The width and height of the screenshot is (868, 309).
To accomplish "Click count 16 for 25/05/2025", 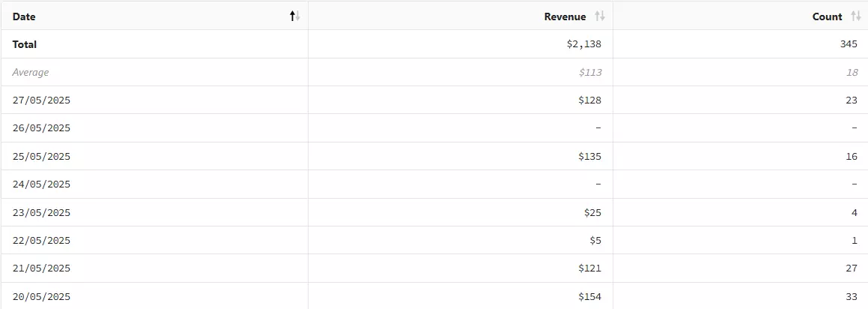I will [x=852, y=157].
